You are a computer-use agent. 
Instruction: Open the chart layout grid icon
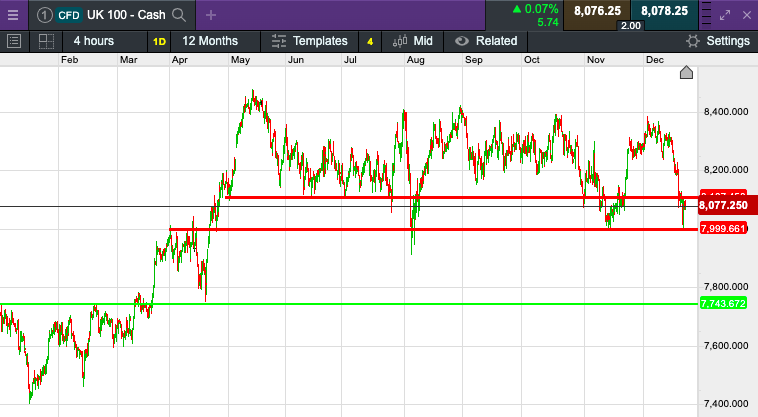click(46, 41)
